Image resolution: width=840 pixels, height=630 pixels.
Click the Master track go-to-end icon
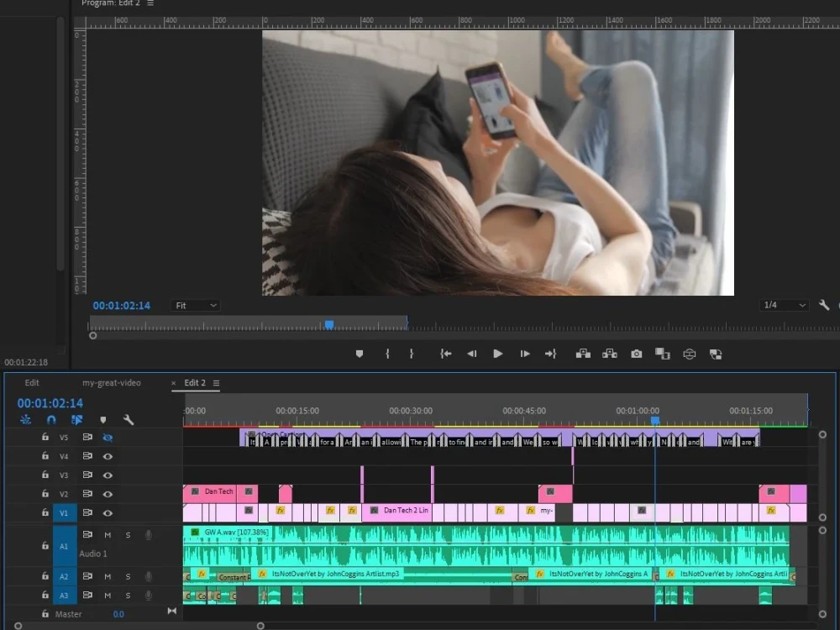(172, 611)
